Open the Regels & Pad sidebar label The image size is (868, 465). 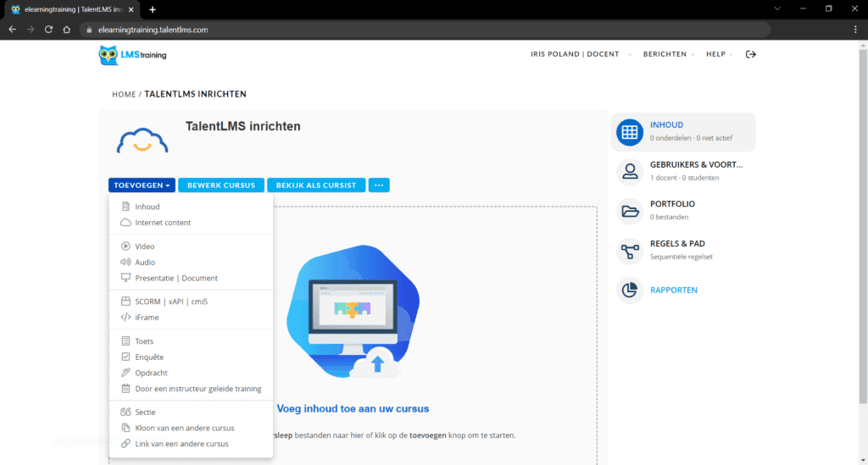click(x=677, y=243)
